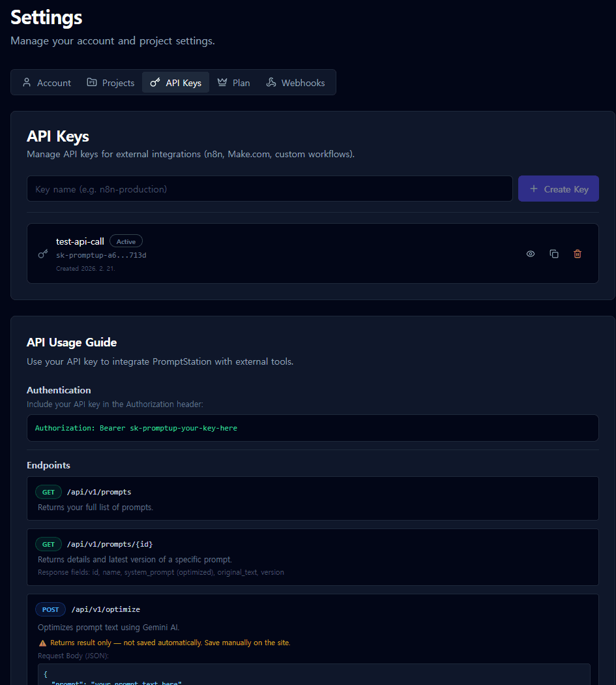Open the Webhooks settings tab
The image size is (616, 685).
click(295, 82)
